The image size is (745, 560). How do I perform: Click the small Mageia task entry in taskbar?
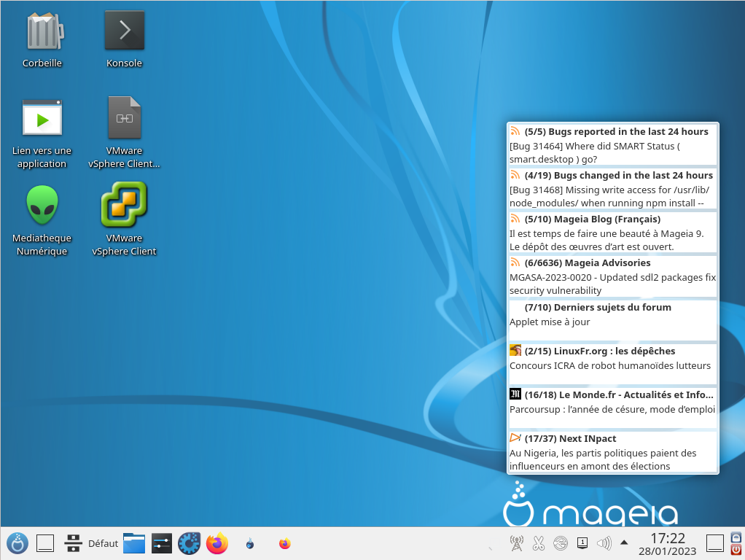click(x=250, y=543)
